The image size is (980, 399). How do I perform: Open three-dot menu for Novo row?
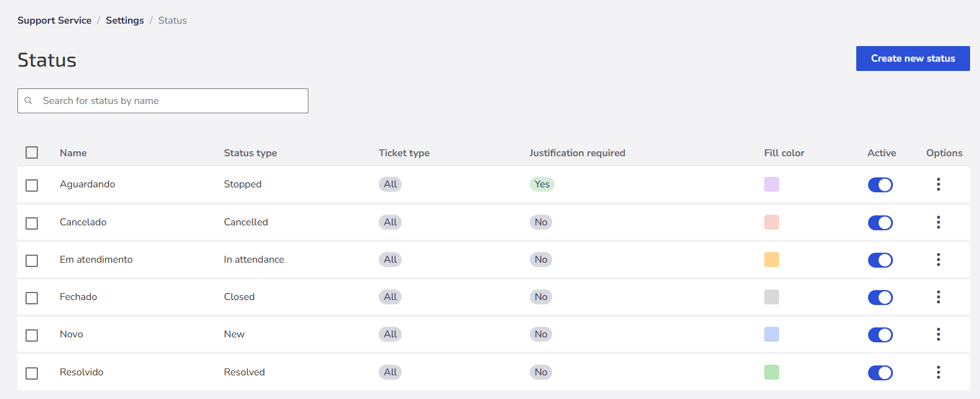pos(938,334)
